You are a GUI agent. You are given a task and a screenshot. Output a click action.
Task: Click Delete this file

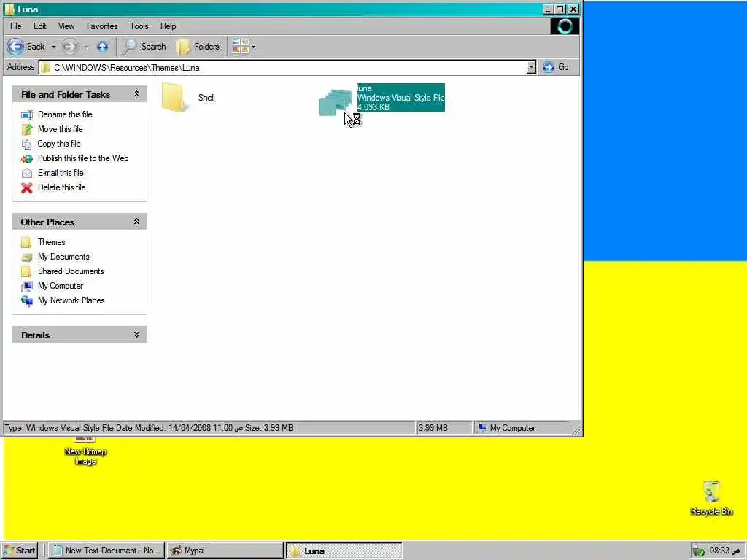point(62,187)
